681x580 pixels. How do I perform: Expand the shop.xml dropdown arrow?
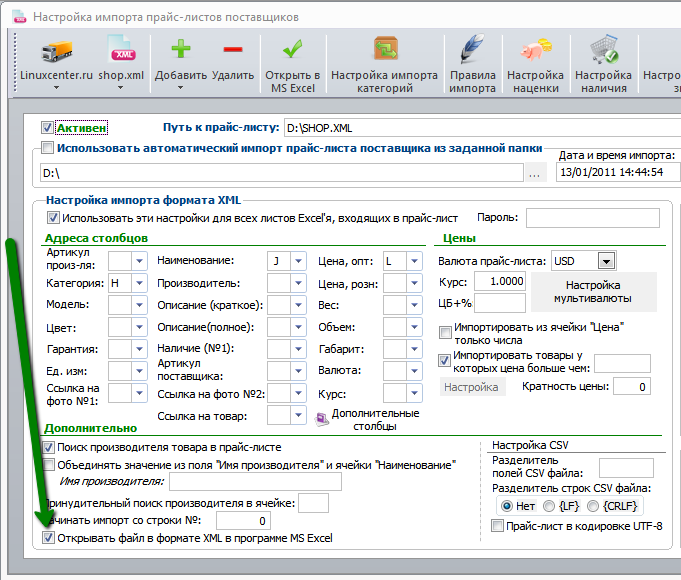121,88
